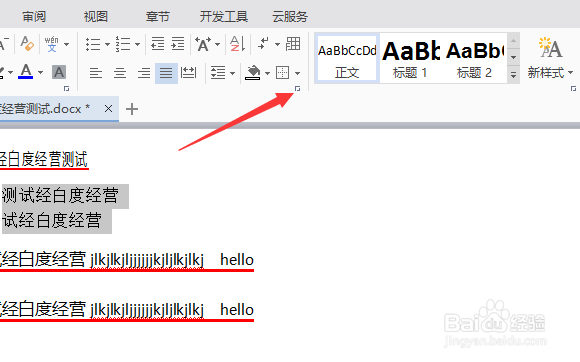Click the borders icon

283,72
